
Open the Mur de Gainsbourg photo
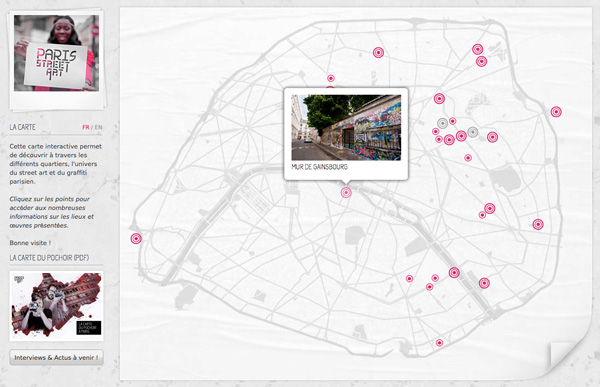click(346, 127)
